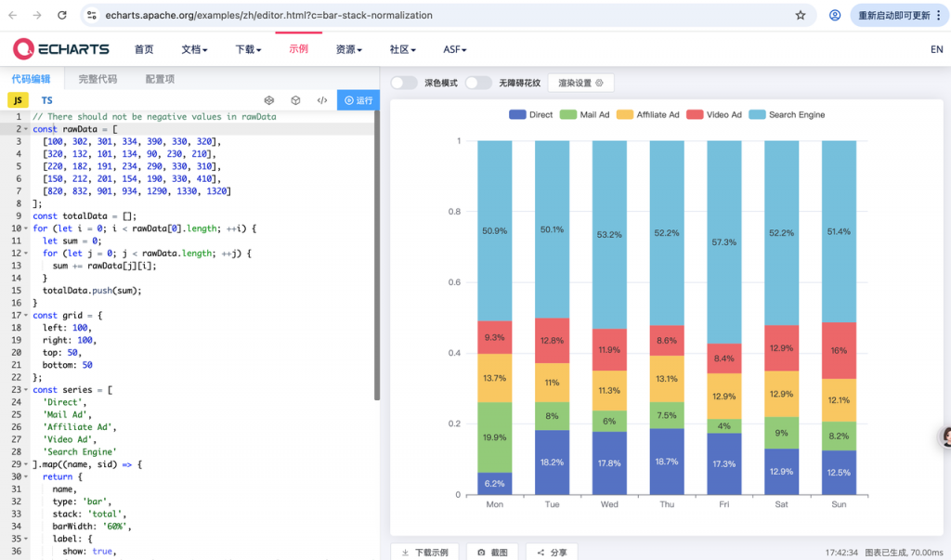Open the 资源 dropdown menu
The image size is (951, 560).
coord(349,49)
